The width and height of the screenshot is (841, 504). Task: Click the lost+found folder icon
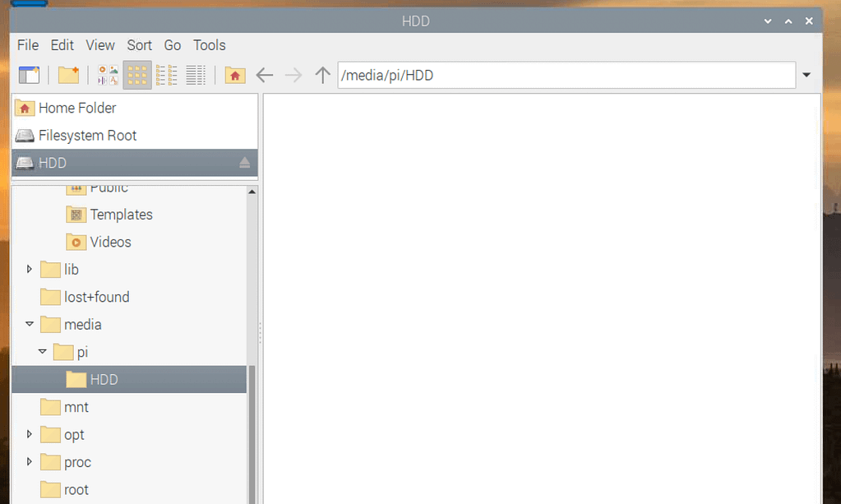tap(50, 297)
